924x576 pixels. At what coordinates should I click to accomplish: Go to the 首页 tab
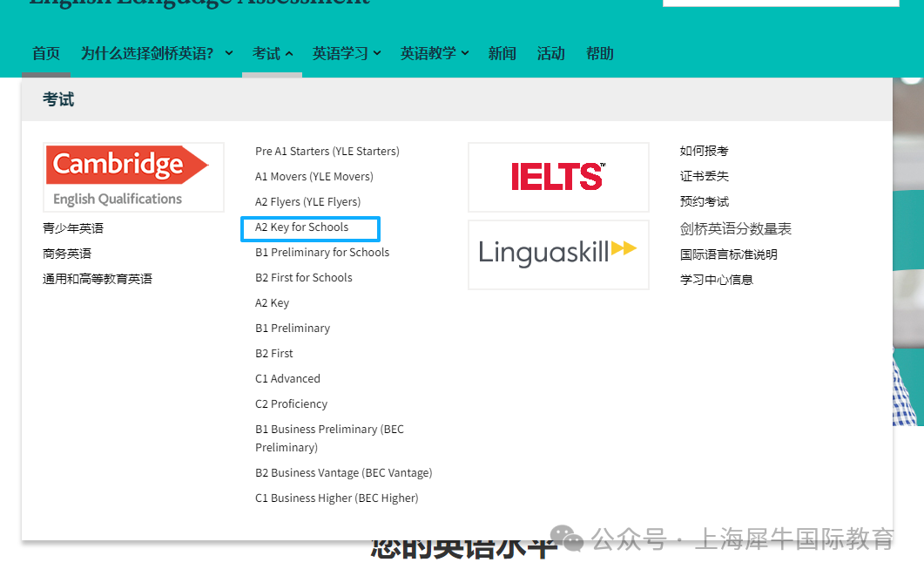46,54
